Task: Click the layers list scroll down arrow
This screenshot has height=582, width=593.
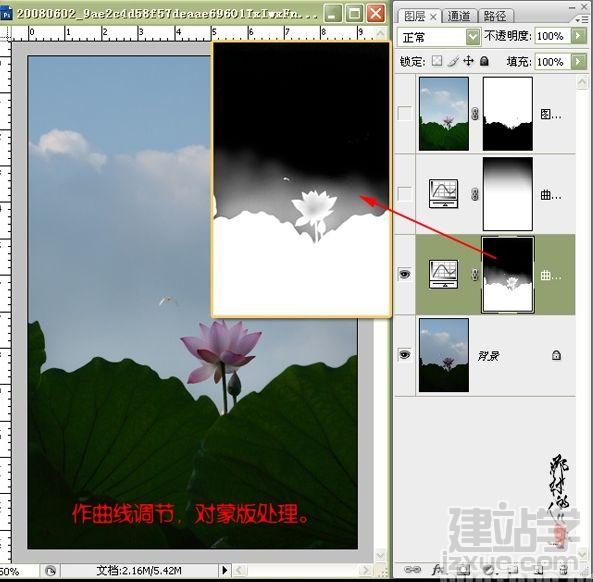Action: pos(582,556)
